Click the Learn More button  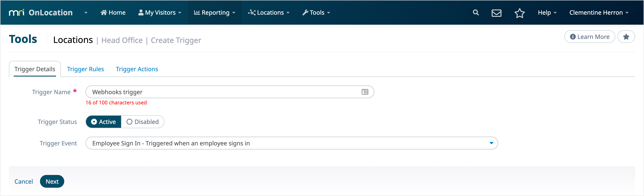point(590,37)
